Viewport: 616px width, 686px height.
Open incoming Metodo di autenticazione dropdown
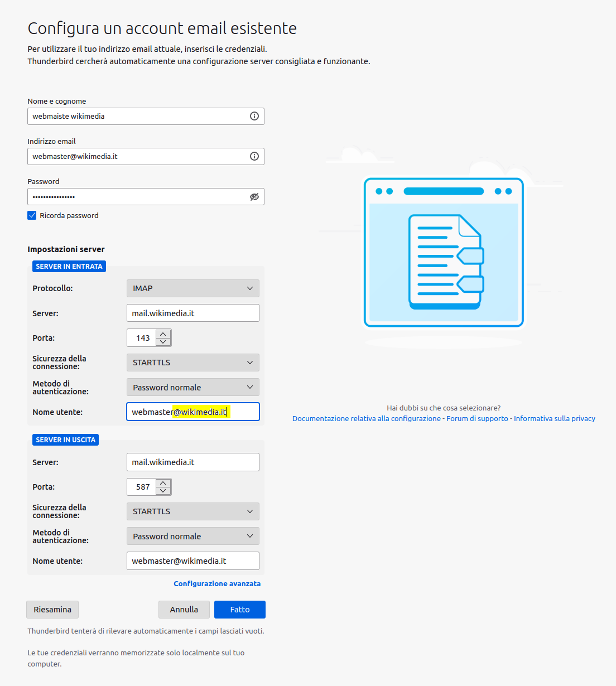(192, 388)
